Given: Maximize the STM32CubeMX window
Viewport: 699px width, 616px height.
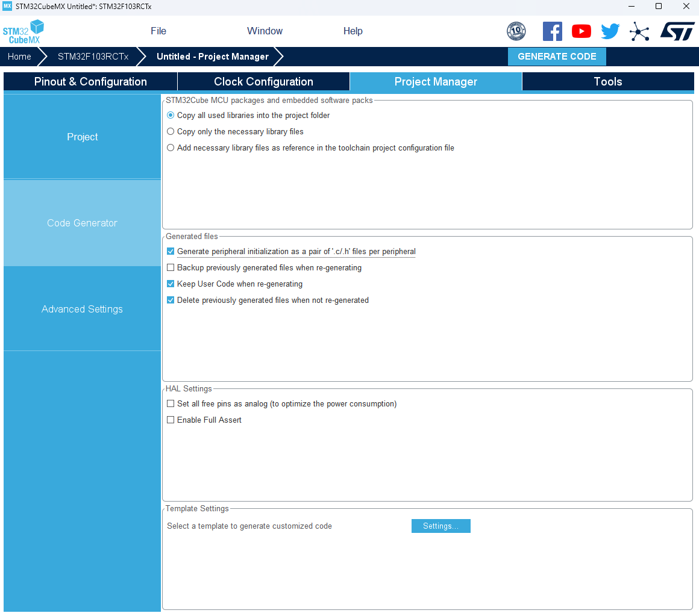Looking at the screenshot, I should coord(659,6).
